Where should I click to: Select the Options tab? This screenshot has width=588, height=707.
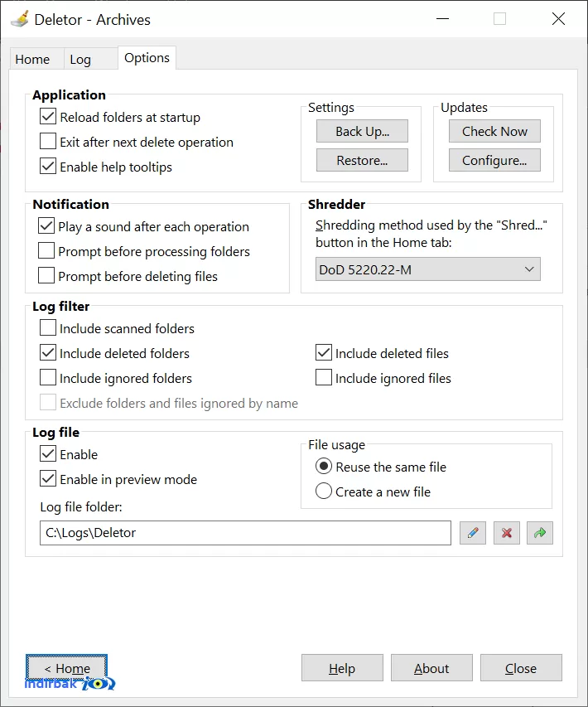point(147,58)
